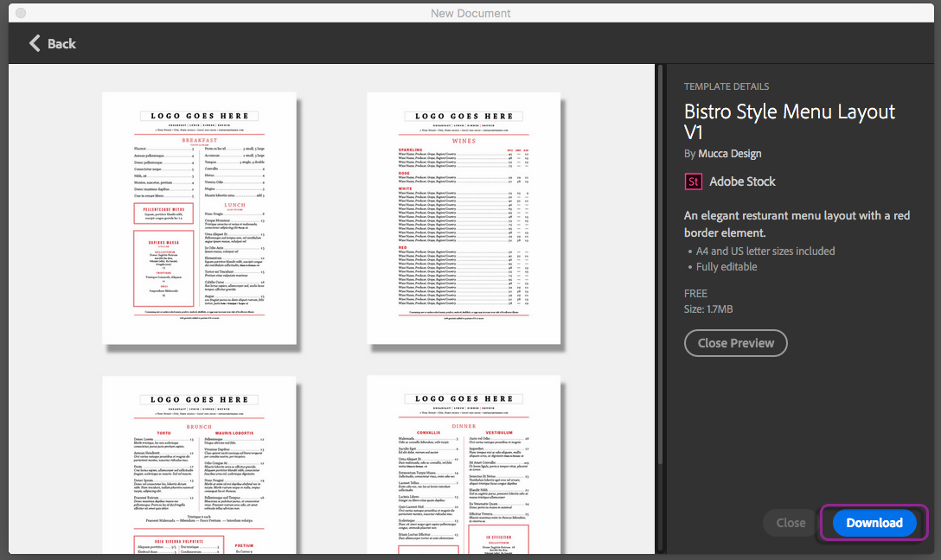Click the Back label text

pyautogui.click(x=61, y=44)
